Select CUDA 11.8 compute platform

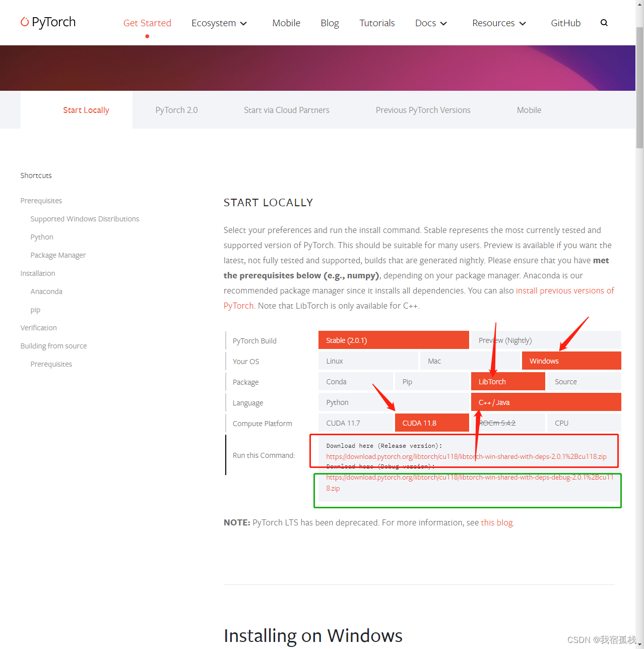pyautogui.click(x=432, y=423)
